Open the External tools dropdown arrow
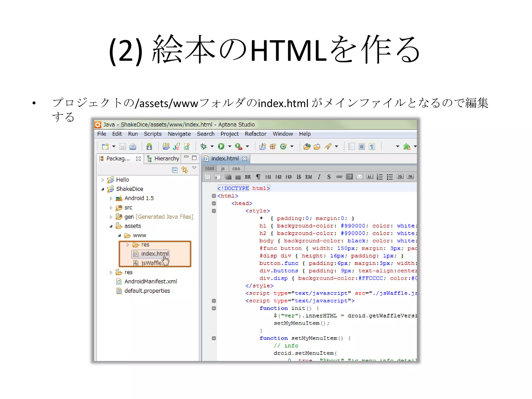Screen dimensions: 532x399 tap(247, 147)
